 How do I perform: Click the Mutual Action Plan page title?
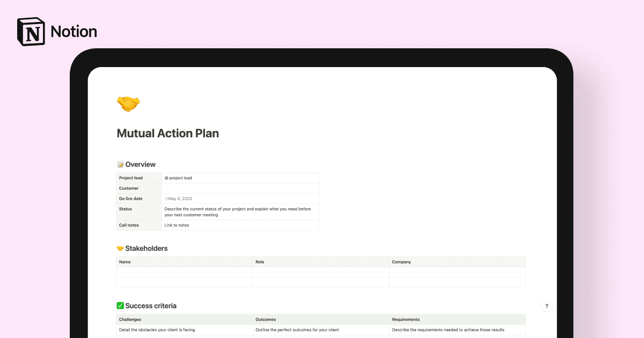tap(167, 133)
